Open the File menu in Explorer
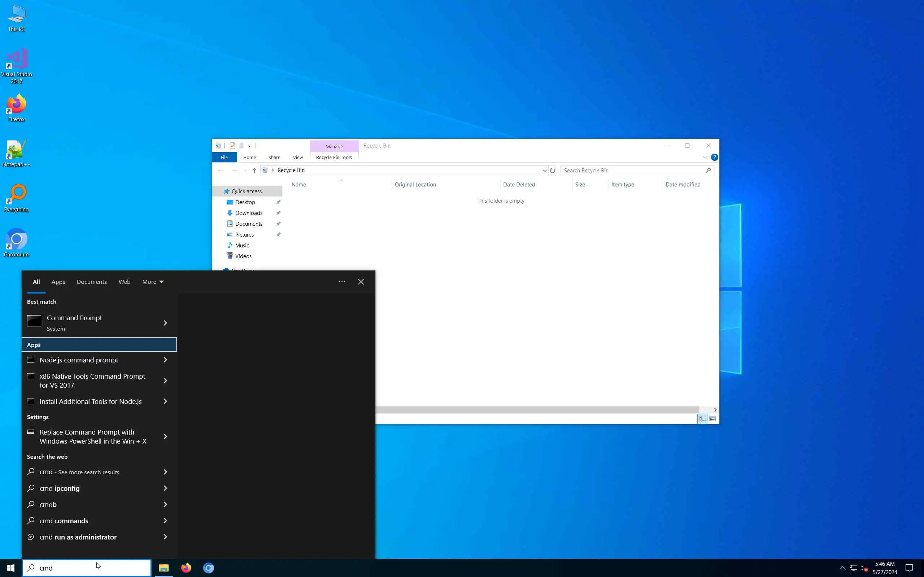This screenshot has height=577, width=924. [224, 157]
